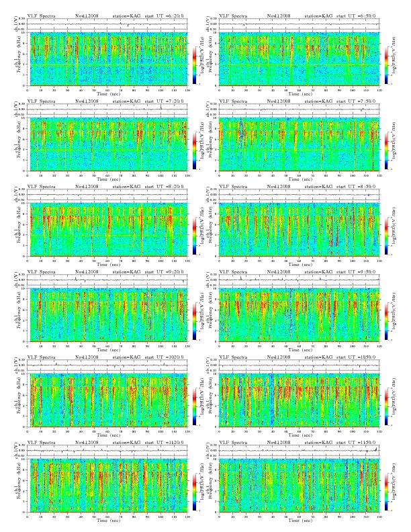Click 'Time (sec)' label under the 6:20:0 spectrogram
411x532 pixels.
click(109, 93)
